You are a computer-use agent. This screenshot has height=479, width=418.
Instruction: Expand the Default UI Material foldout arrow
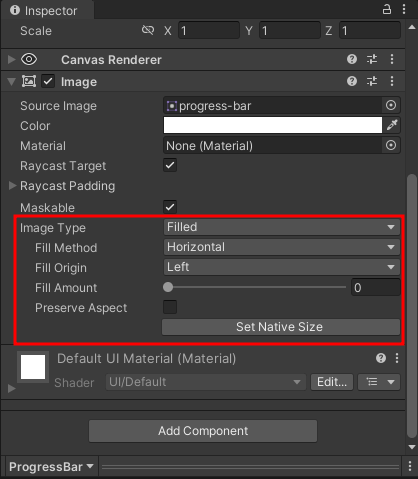[12, 388]
